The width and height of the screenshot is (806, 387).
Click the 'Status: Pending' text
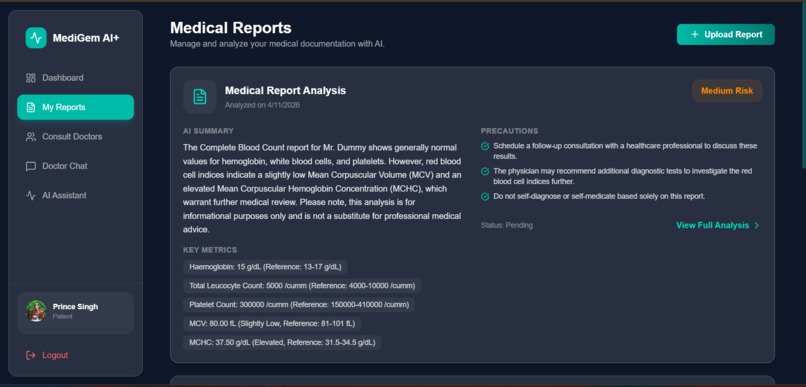point(507,226)
